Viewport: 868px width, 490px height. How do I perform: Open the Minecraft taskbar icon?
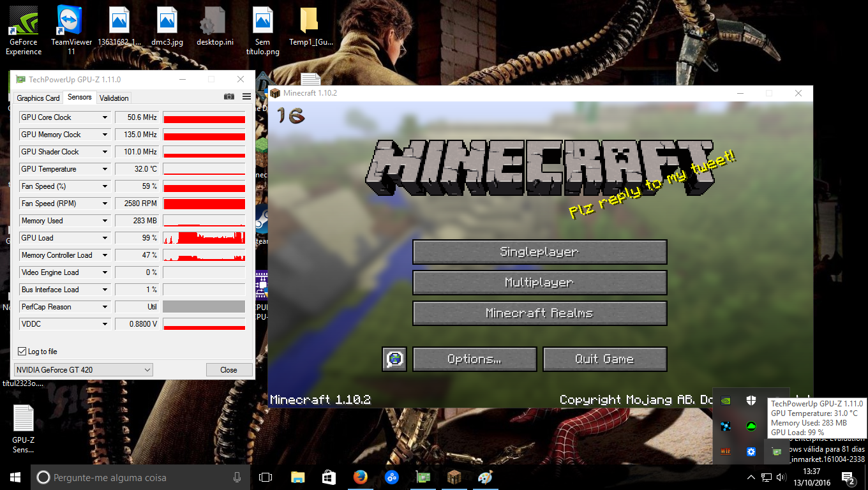pyautogui.click(x=454, y=477)
